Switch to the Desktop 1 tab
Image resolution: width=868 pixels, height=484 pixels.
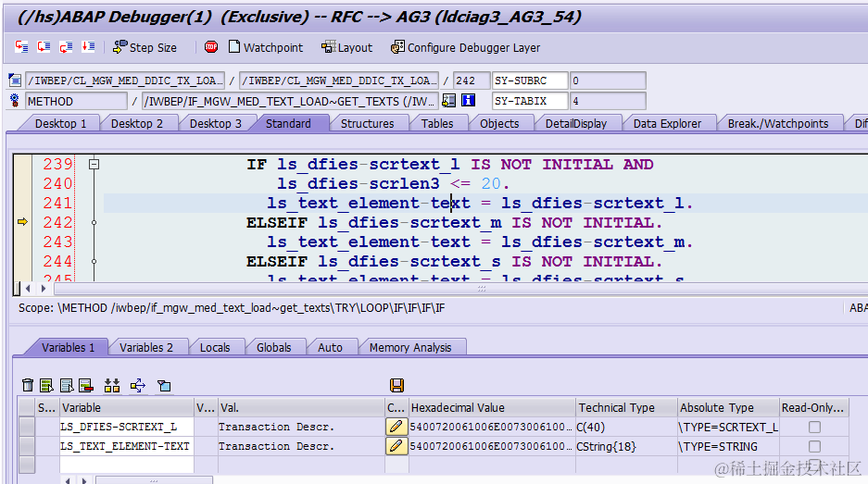pyautogui.click(x=61, y=123)
